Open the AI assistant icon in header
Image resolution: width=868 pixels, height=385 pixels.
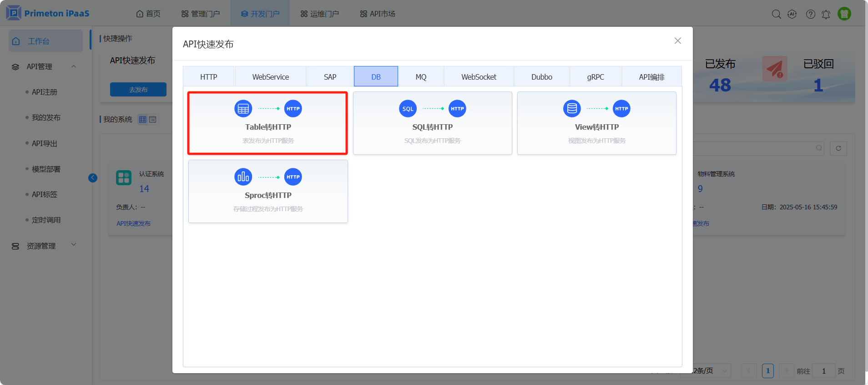coord(792,14)
